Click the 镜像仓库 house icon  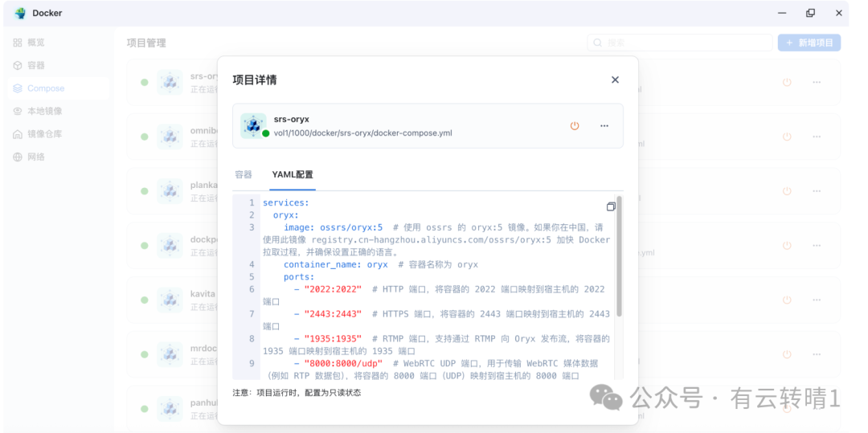click(x=18, y=134)
